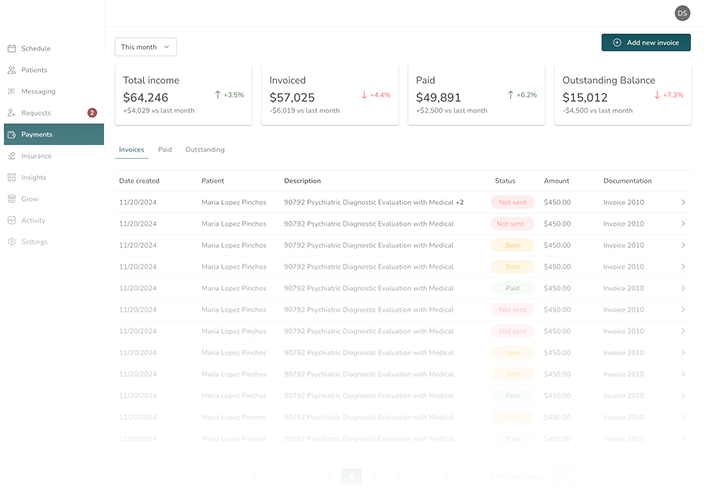Expand the This month period dropdown

[x=146, y=46]
